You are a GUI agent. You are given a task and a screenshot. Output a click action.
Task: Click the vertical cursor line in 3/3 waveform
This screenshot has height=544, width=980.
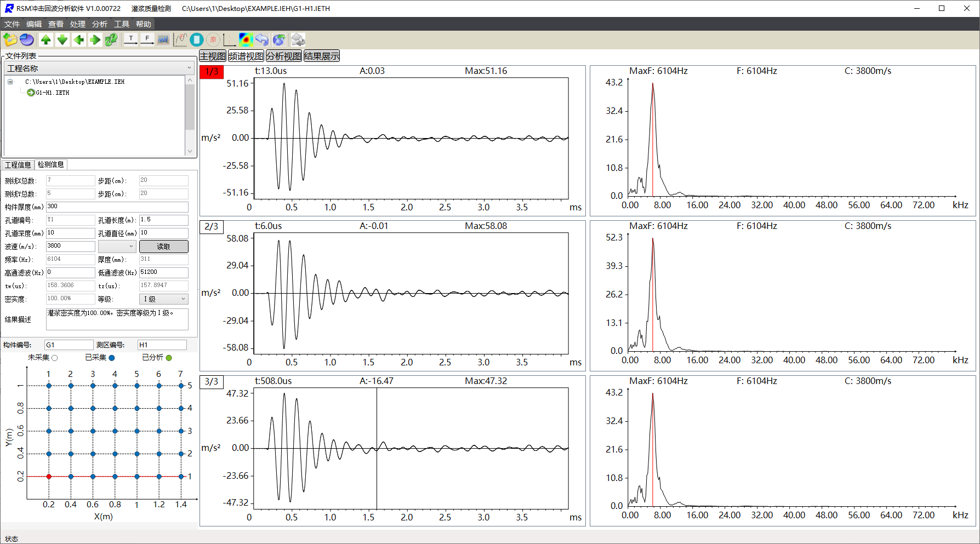coord(377,449)
